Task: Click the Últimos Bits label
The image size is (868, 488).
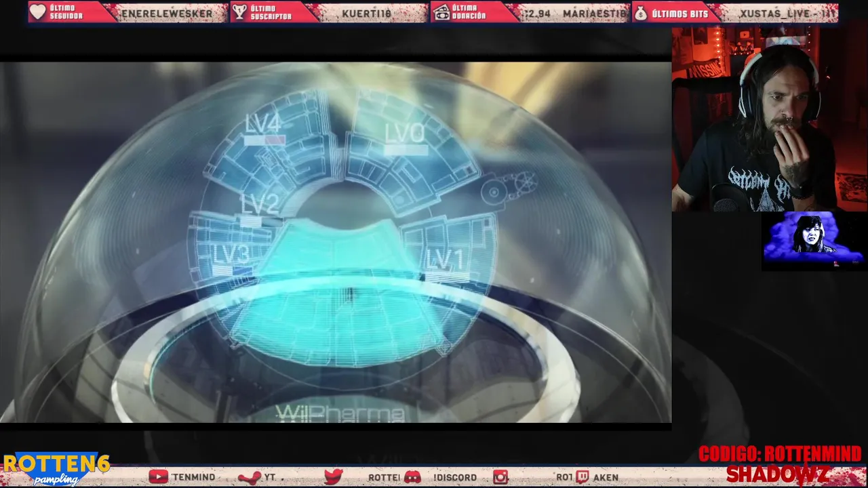Action: point(679,13)
